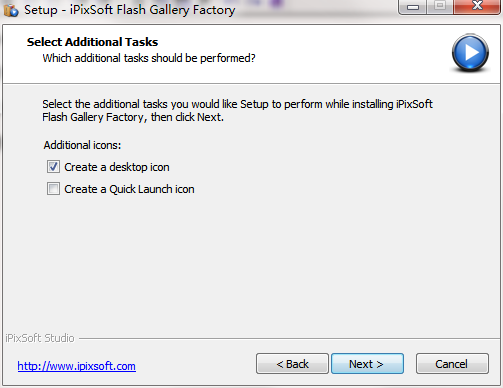Viewport: 503px width, 388px height.
Task: Click the white header banner area
Action: click(251, 54)
